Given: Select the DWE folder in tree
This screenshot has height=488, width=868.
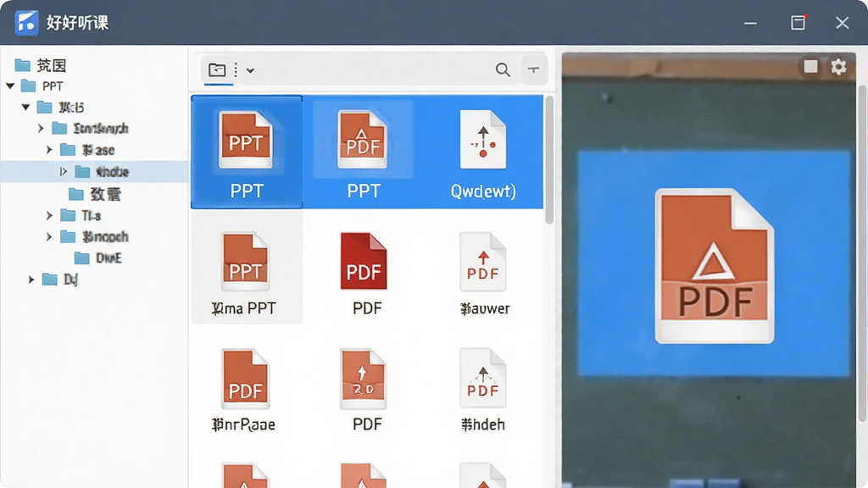Looking at the screenshot, I should coord(98,258).
